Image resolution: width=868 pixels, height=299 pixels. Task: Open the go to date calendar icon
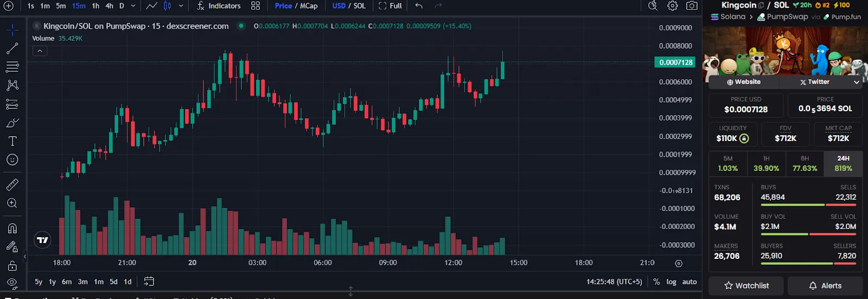click(x=149, y=282)
